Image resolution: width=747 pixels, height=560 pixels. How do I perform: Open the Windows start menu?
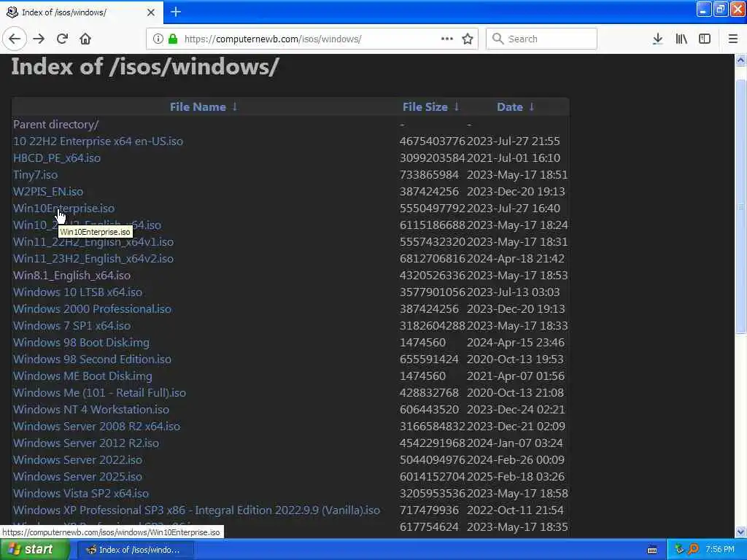click(x=34, y=550)
